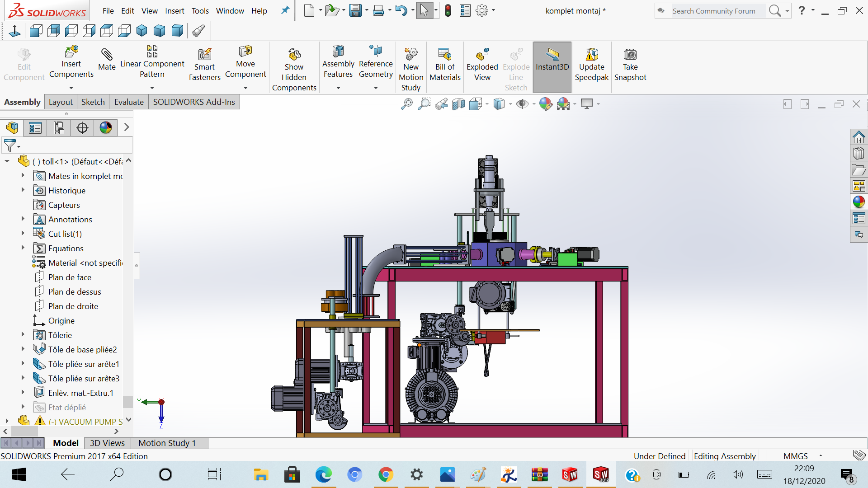
Task: Open the Insert Components dropdown arrow
Action: [x=71, y=88]
